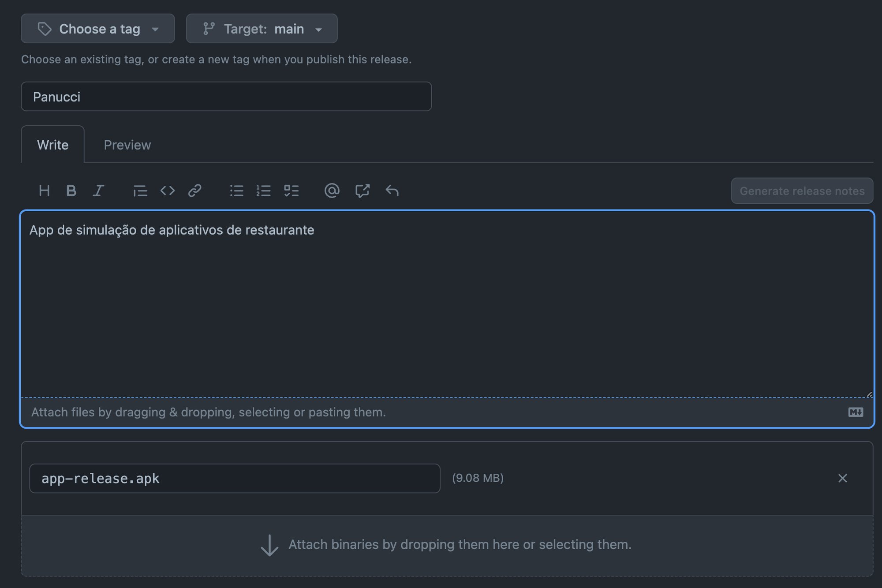This screenshot has height=588, width=882.
Task: Click the tag icon in Choose a tag button
Action: pos(44,29)
